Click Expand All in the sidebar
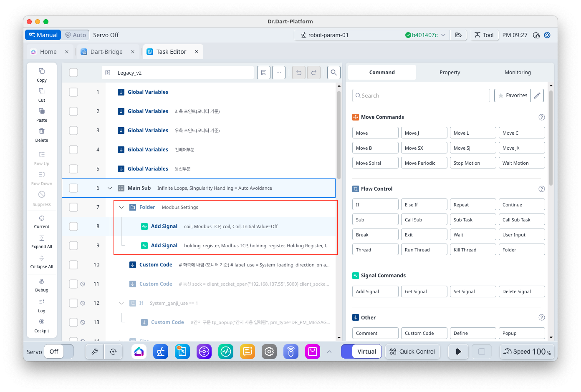The height and width of the screenshot is (392, 581). coord(42,239)
